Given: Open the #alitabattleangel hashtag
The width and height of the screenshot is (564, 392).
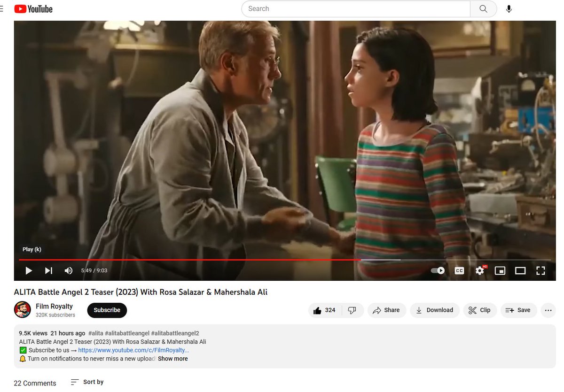Looking at the screenshot, I should 127,333.
